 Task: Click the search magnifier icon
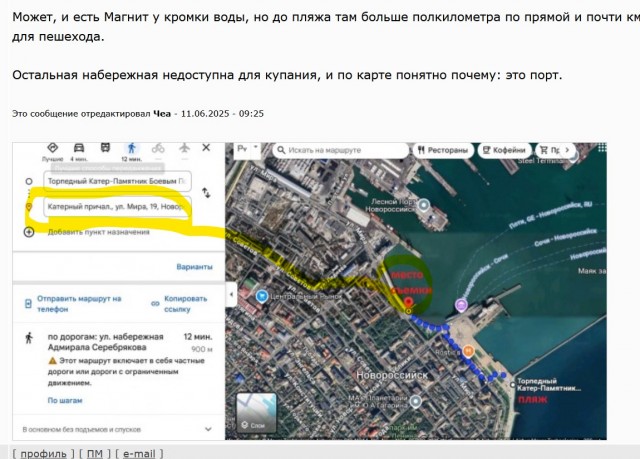[281, 150]
